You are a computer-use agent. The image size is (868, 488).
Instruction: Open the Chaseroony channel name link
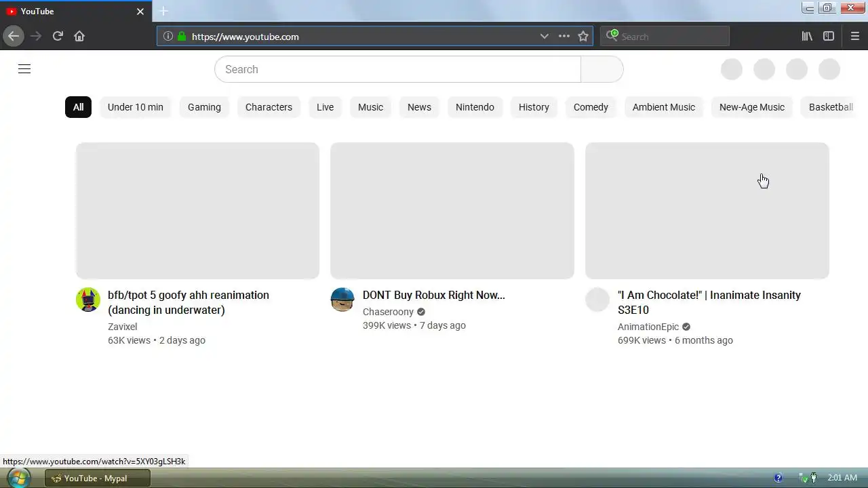[x=388, y=312]
